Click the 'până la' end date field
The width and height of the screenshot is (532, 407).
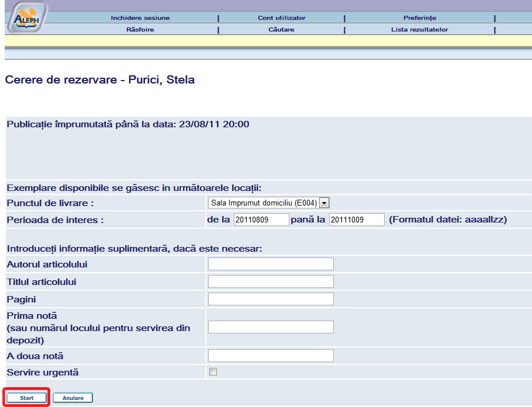(357, 220)
